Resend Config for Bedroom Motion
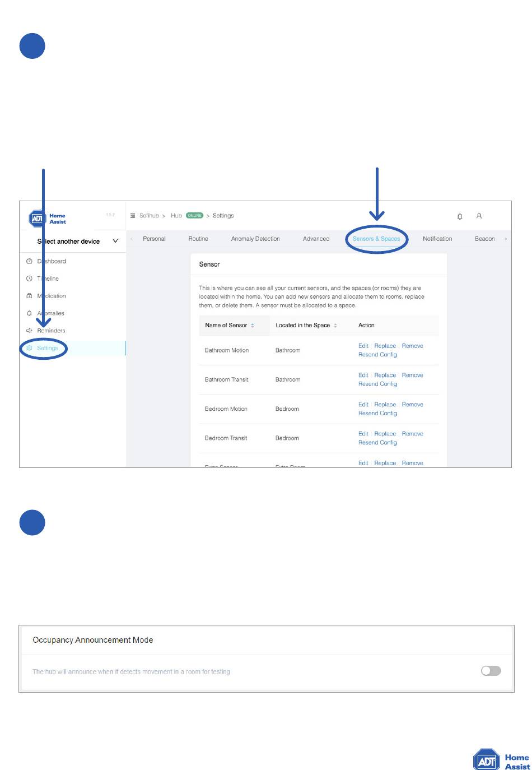 (377, 413)
